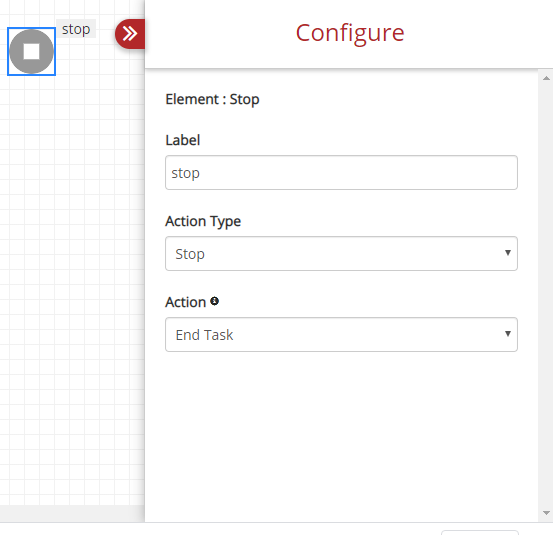Click an empty area of the grid canvas
This screenshot has width=553, height=535.
(71, 282)
